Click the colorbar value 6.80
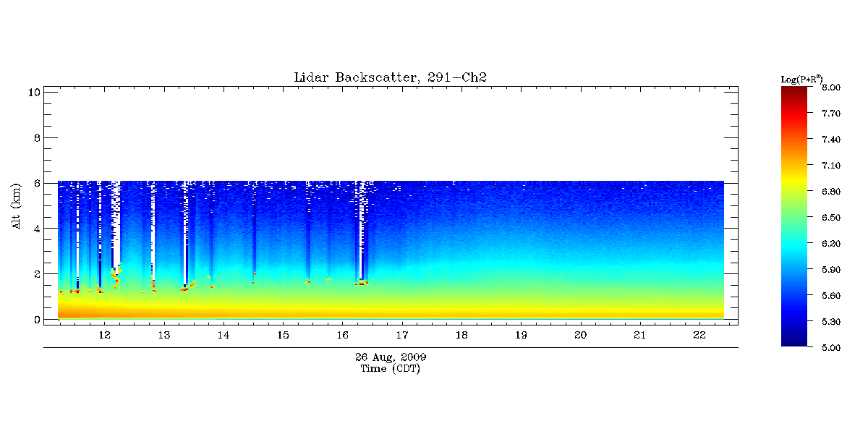Viewport: 868px width, 434px height. coord(831,192)
